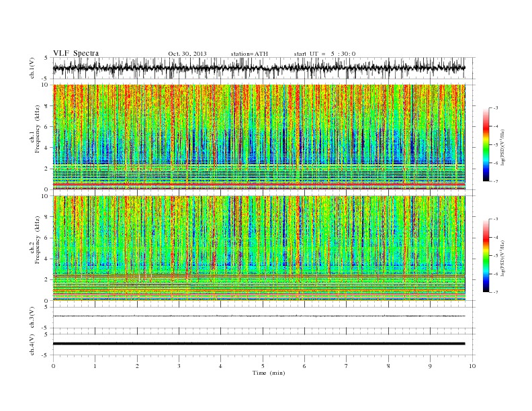Click the ch.3 flat voltage trace
Viewport: 532px width, 411px height.
[x=259, y=316]
